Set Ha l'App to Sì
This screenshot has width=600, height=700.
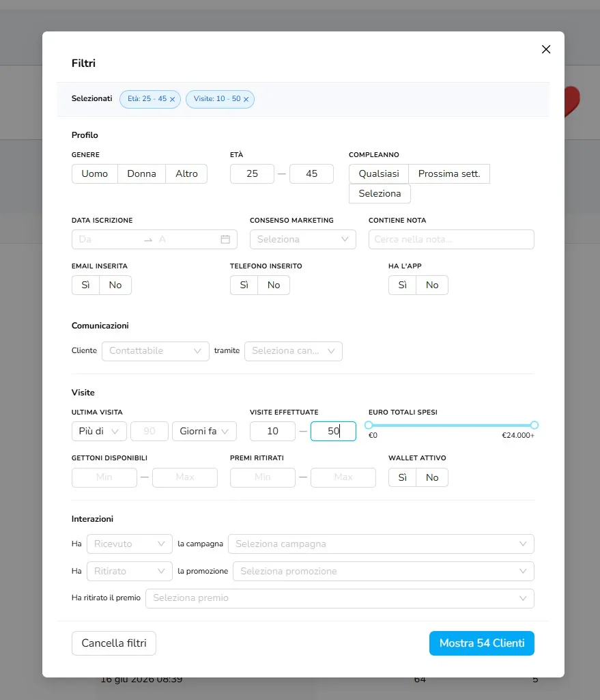(x=402, y=285)
